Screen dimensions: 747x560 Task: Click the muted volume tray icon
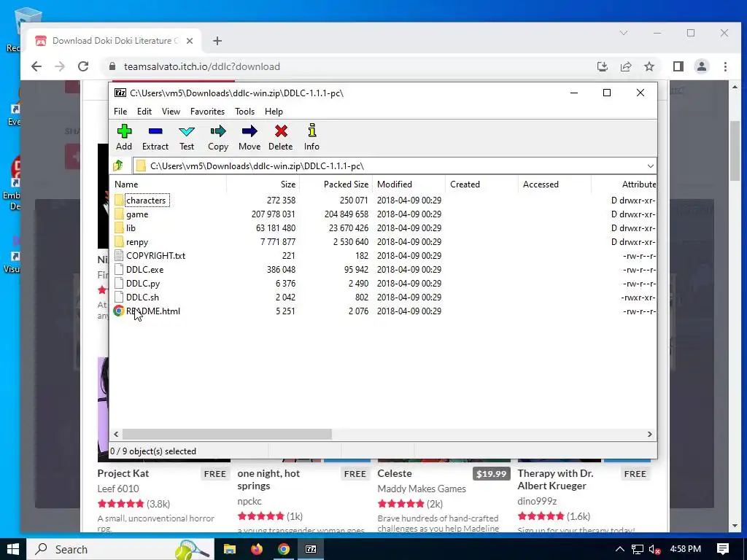654,550
